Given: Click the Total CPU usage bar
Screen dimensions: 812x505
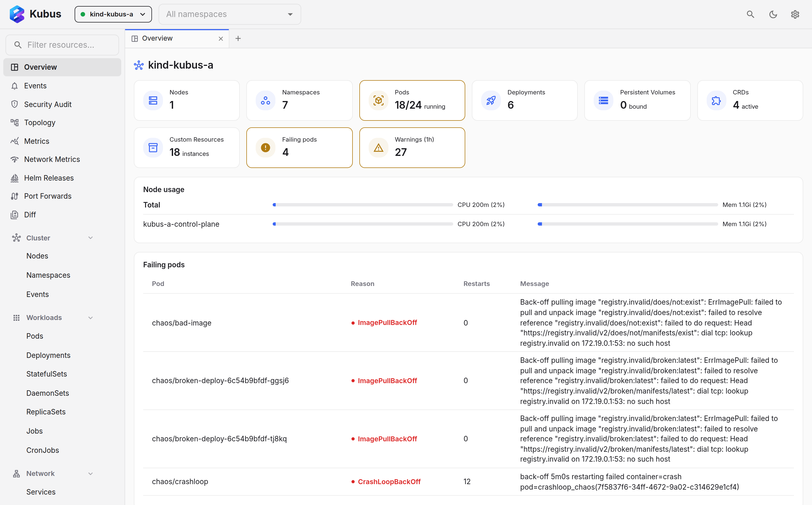Looking at the screenshot, I should pos(363,205).
